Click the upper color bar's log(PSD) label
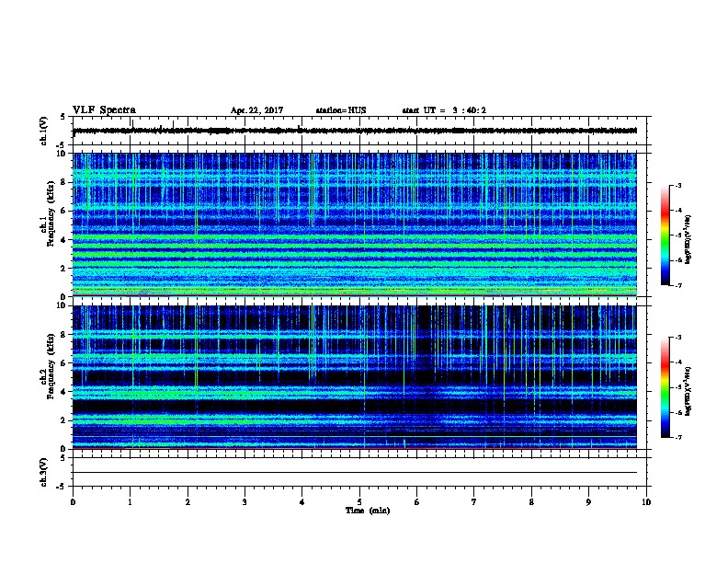 point(688,240)
